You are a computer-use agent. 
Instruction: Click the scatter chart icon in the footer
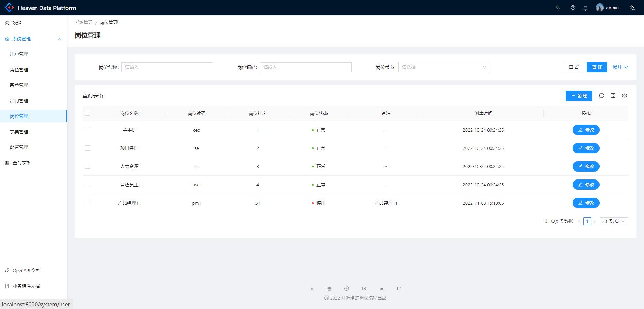coord(399,289)
